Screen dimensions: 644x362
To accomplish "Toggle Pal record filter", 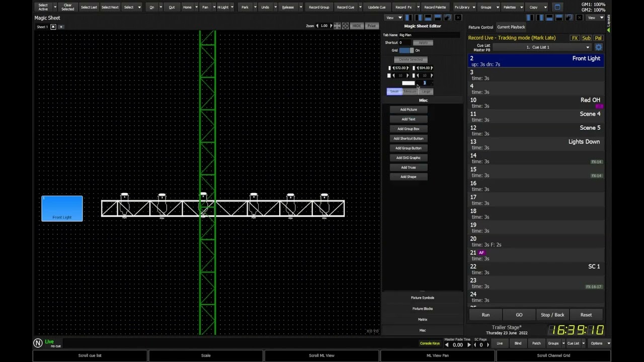I will point(598,38).
